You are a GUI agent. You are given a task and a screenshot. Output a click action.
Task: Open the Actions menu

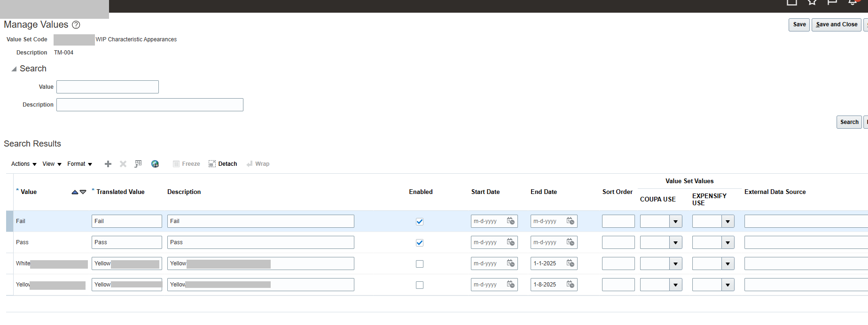coord(24,164)
